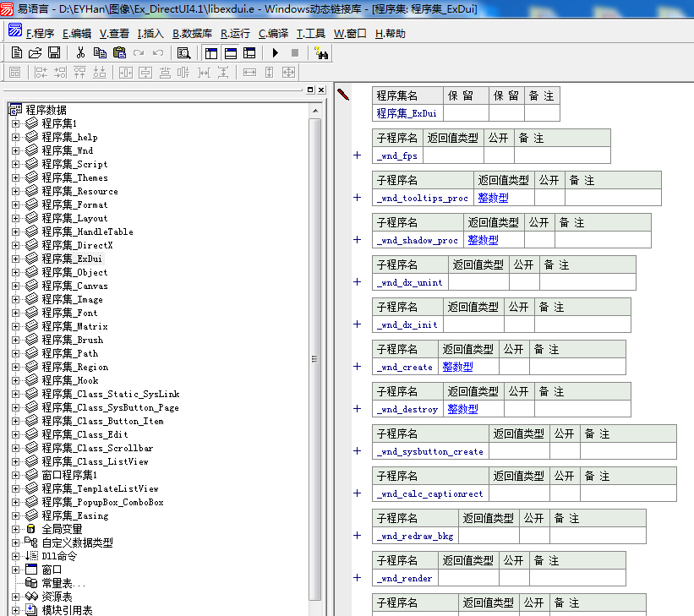Open the B.数据库 menu

(192, 34)
